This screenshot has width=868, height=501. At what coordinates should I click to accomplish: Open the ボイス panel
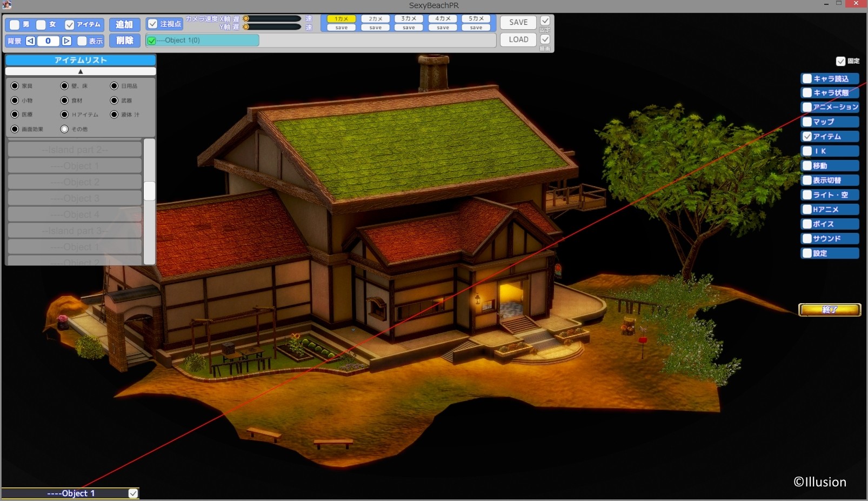[x=830, y=224]
